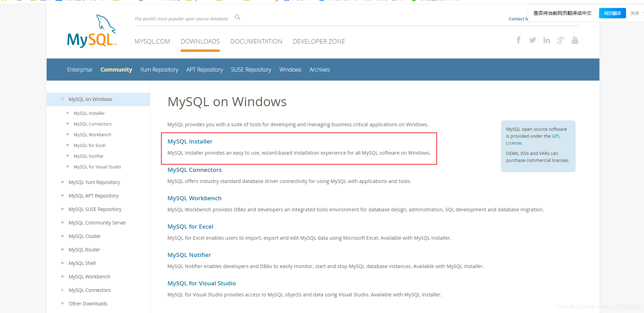644x313 pixels.
Task: Collapse the MySQL on Windows arrow
Action: point(63,99)
